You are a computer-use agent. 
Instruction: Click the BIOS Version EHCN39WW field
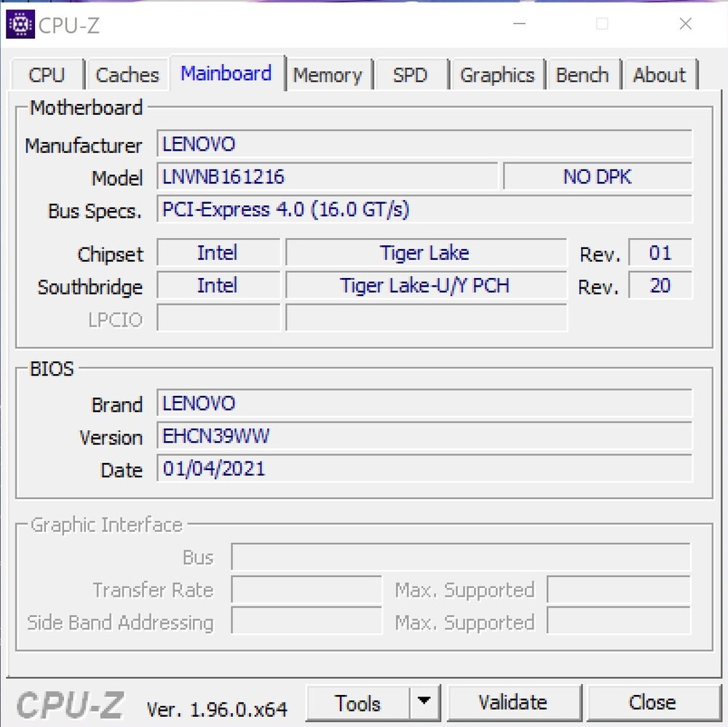coord(424,436)
